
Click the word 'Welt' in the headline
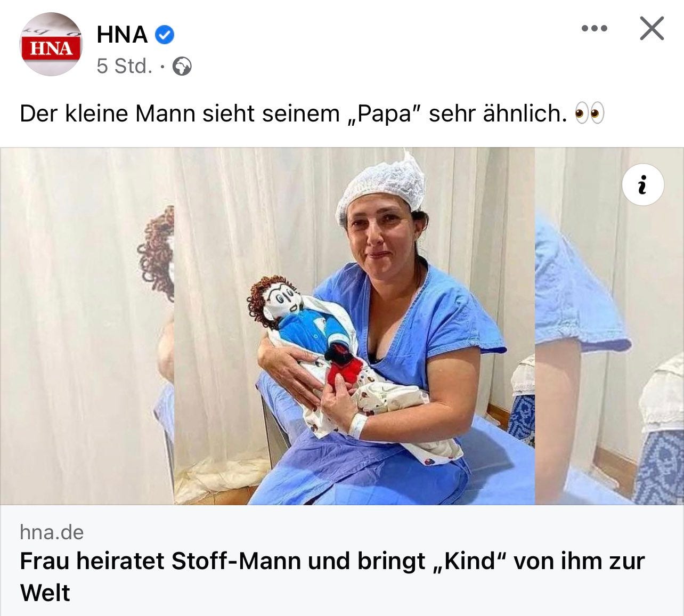pyautogui.click(x=45, y=593)
